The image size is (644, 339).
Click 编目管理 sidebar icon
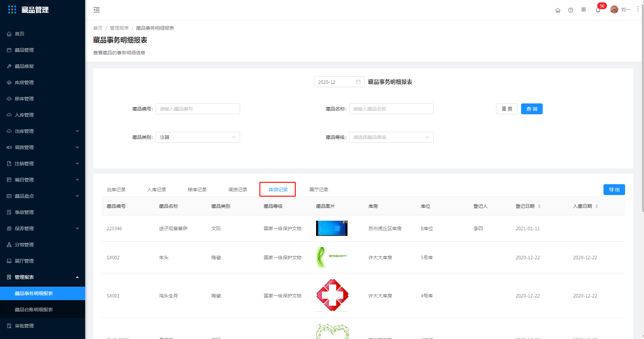click(x=9, y=180)
